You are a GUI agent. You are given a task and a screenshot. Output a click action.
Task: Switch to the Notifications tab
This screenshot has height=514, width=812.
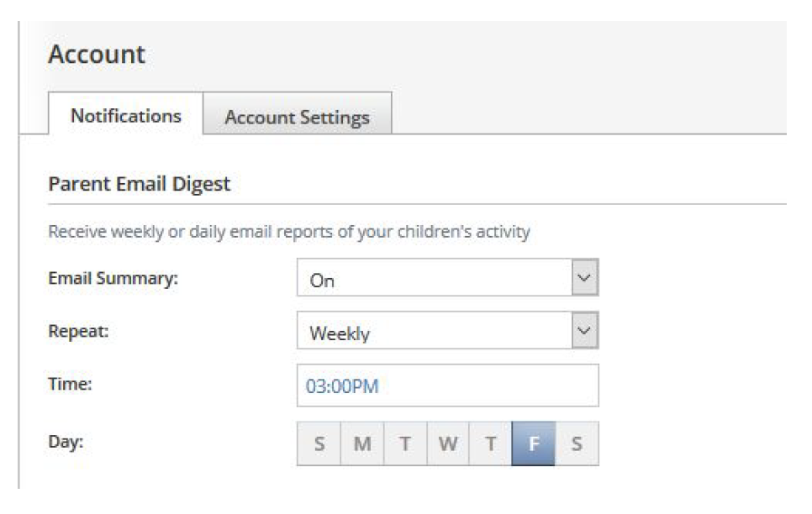point(126,116)
